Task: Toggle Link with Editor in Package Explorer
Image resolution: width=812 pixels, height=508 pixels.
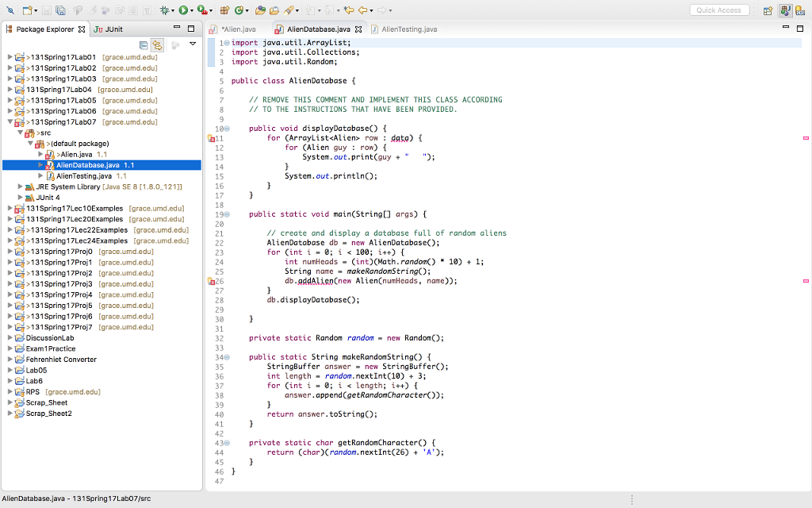Action: click(157, 45)
